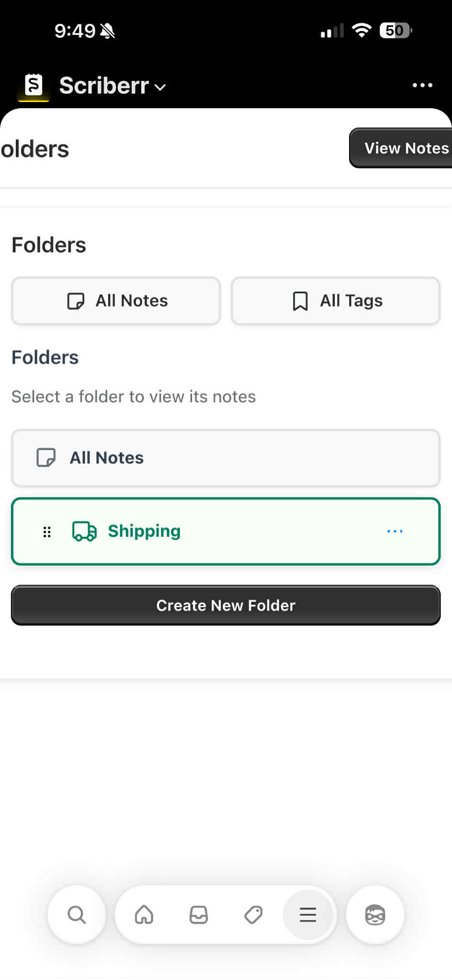Open the masked avatar profile icon
The height and width of the screenshot is (980, 452).
(x=375, y=915)
